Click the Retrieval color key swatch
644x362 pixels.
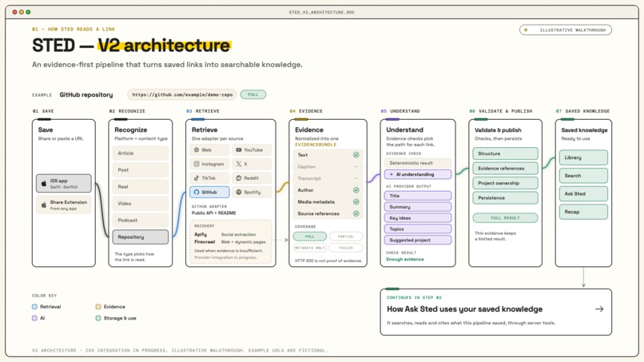click(x=34, y=307)
